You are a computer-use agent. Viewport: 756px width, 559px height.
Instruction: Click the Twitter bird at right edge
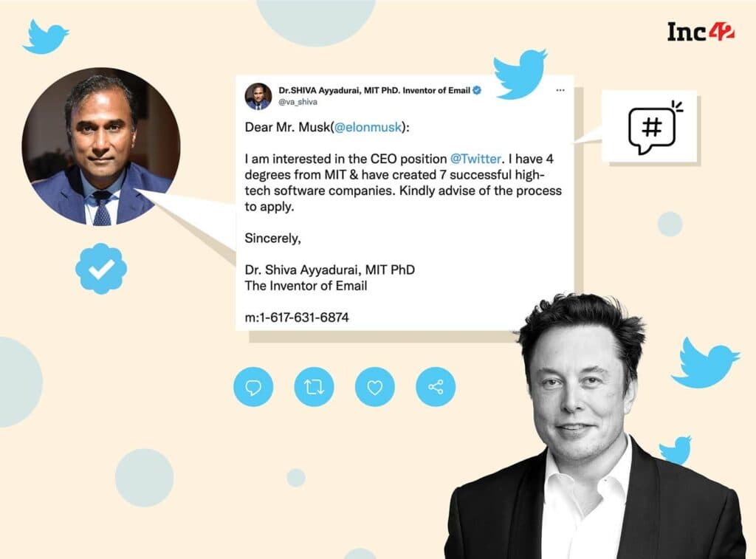coord(705,363)
